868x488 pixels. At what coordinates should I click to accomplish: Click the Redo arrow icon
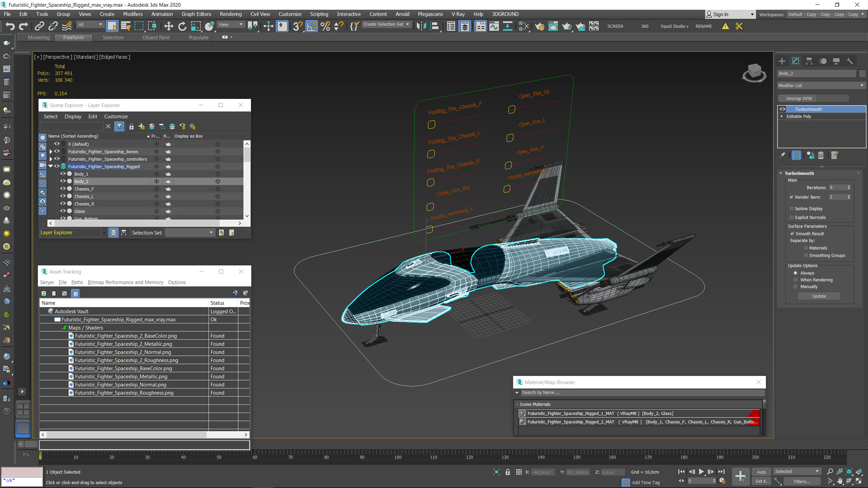click(24, 26)
